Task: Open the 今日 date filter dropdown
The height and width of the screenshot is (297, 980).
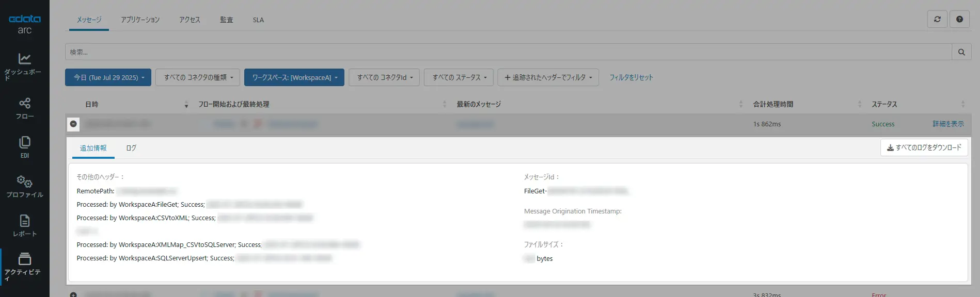Action: (x=108, y=77)
